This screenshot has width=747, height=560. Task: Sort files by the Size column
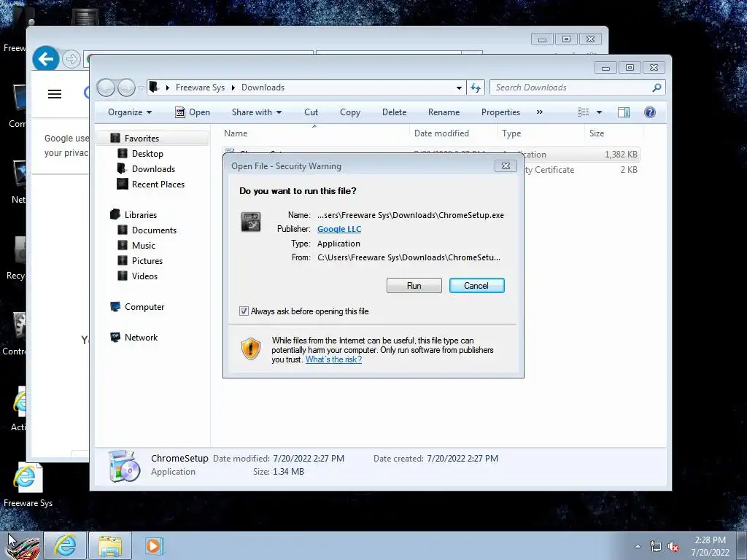(614, 133)
